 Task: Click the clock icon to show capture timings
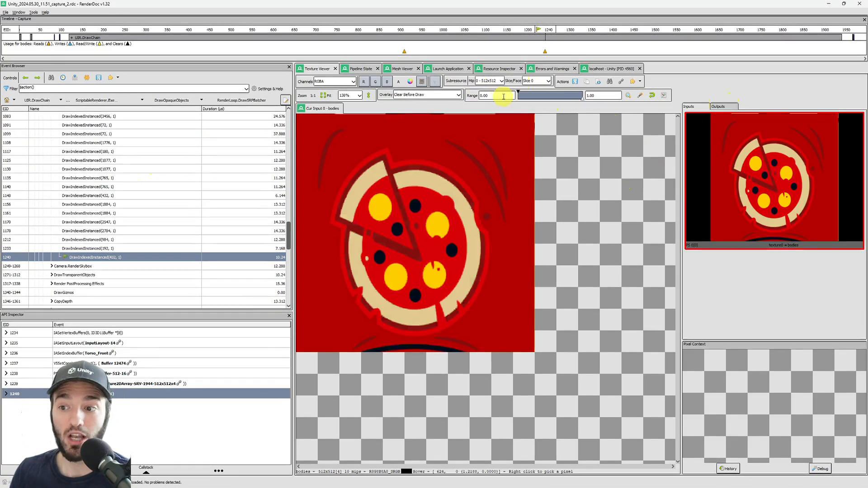(63, 77)
